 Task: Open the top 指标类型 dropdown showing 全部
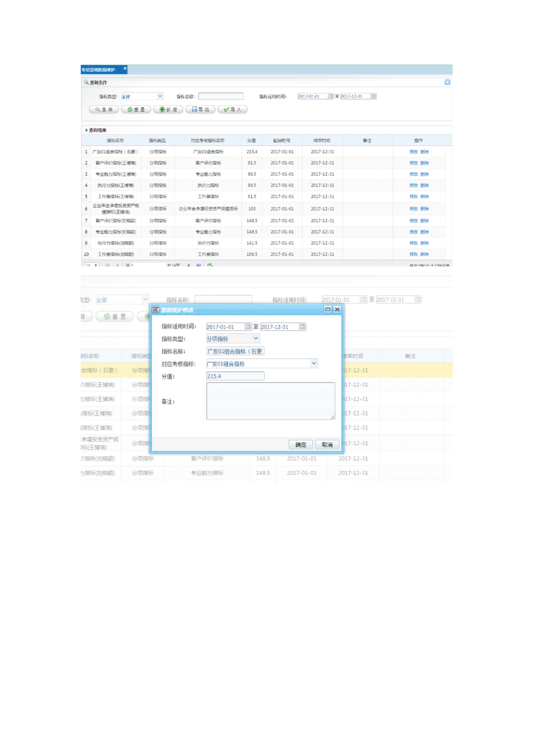click(160, 96)
